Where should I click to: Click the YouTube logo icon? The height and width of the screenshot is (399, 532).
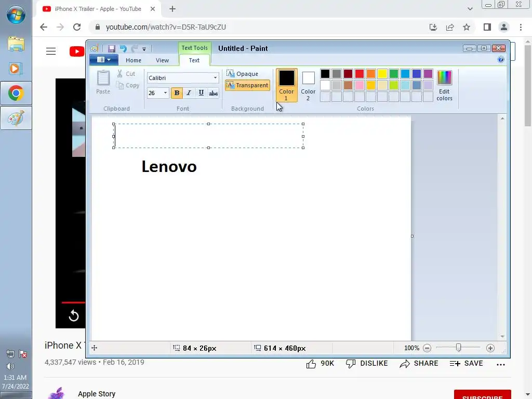77,51
